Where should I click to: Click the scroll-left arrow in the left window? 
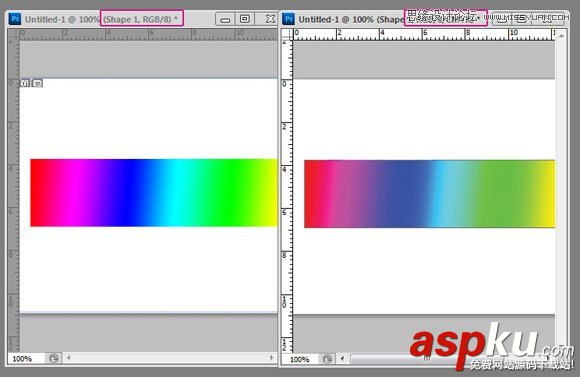69,358
